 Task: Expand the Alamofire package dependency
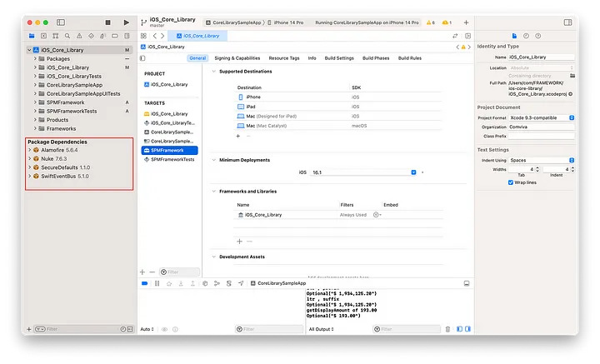coord(31,150)
